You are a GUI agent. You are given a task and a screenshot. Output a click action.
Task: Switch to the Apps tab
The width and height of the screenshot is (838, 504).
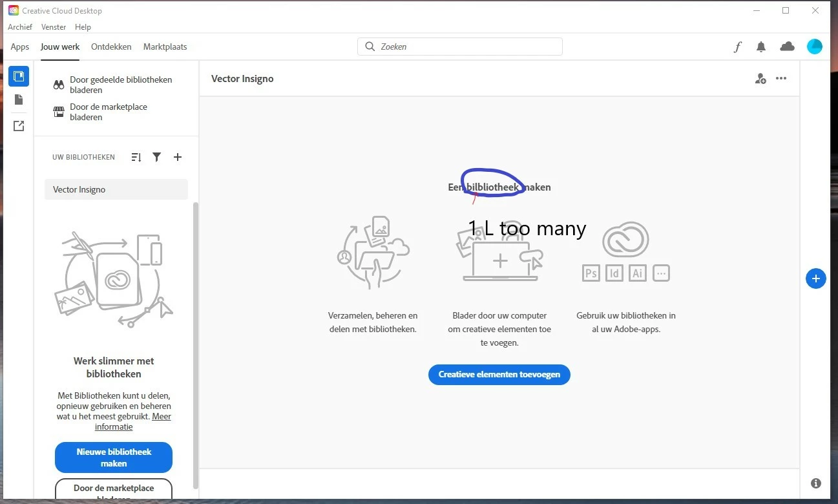20,47
